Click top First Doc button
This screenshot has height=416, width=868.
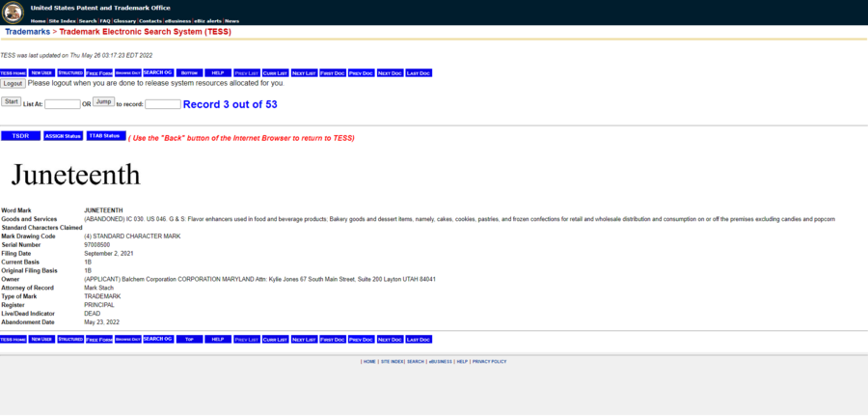click(333, 73)
